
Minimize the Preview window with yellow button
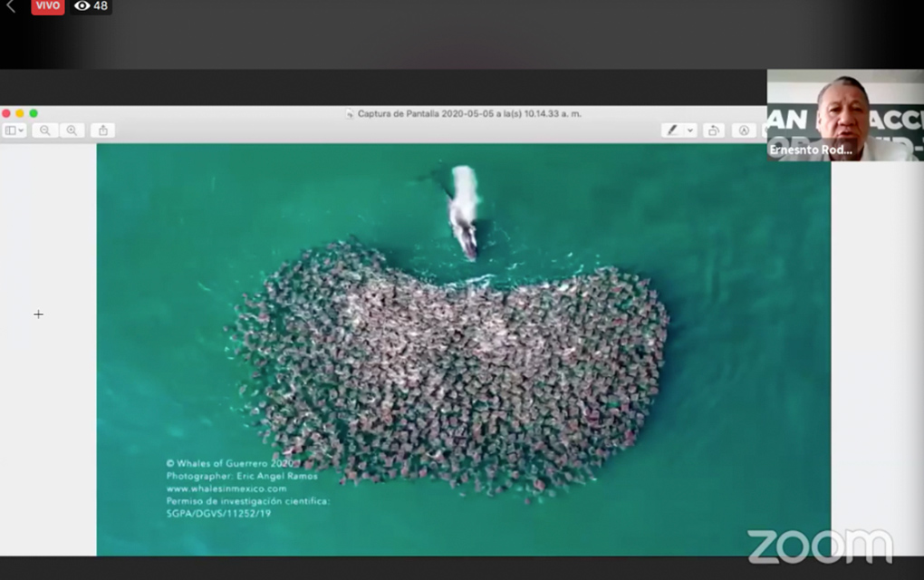click(x=20, y=113)
